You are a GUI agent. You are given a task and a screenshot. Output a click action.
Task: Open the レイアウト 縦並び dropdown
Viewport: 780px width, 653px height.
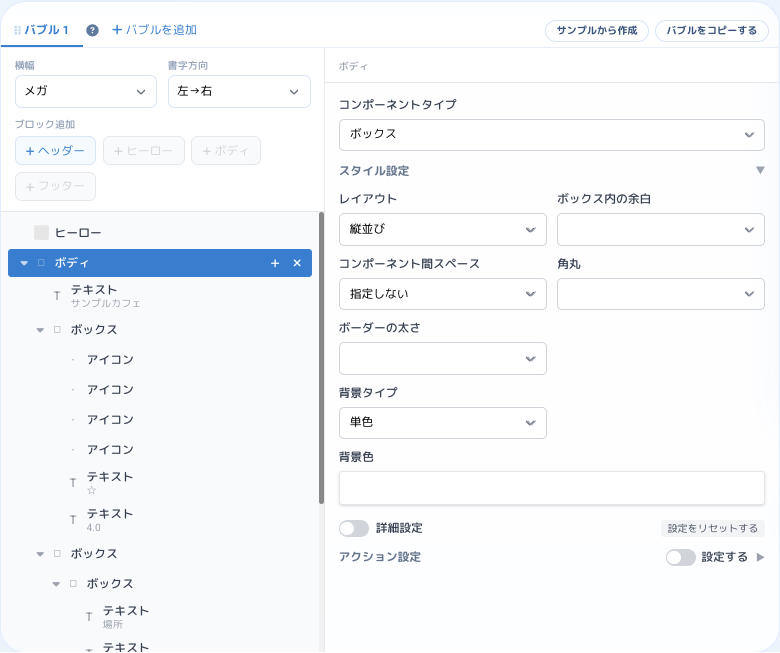443,229
